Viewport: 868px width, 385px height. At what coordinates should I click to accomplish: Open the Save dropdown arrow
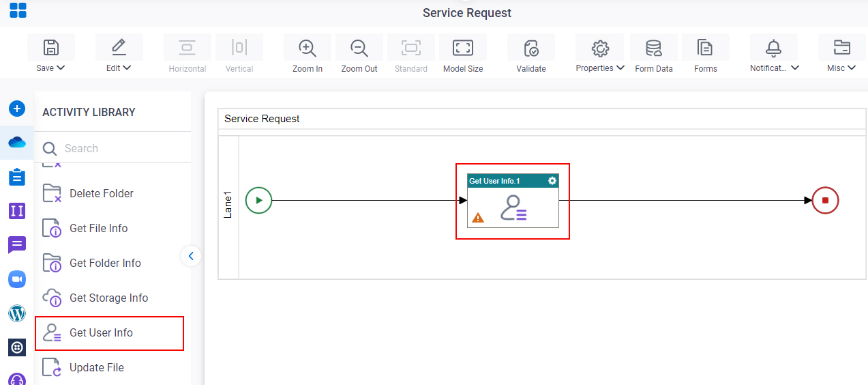pyautogui.click(x=61, y=68)
